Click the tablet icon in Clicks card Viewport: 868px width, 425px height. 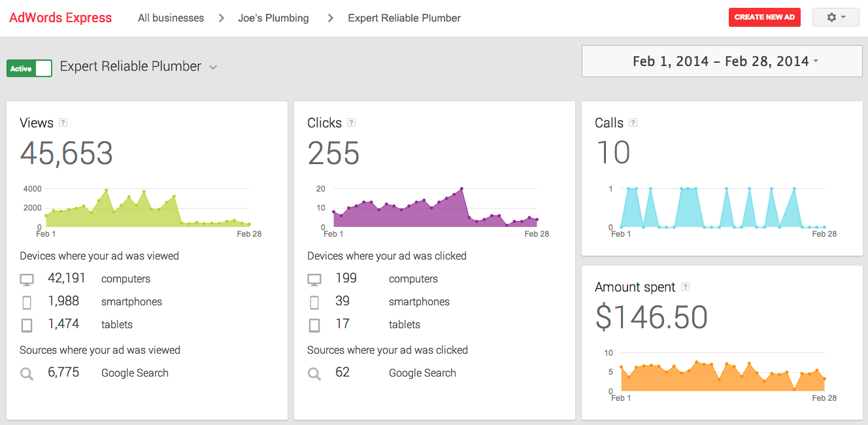(x=314, y=325)
